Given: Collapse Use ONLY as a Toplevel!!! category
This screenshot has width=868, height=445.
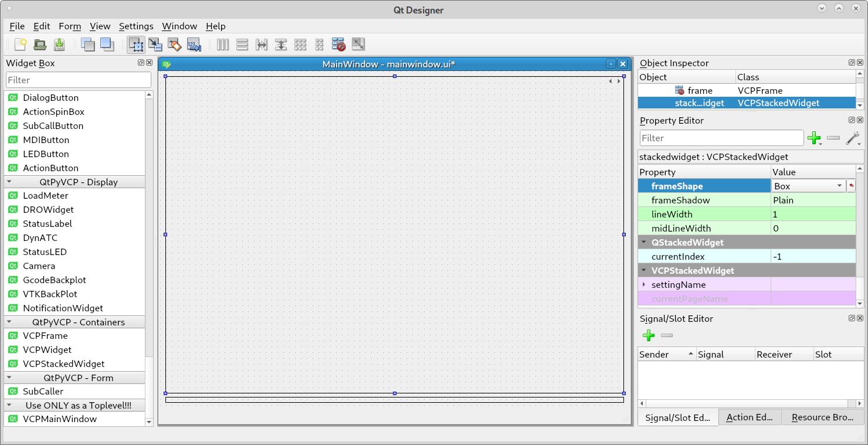Looking at the screenshot, I should [9, 405].
